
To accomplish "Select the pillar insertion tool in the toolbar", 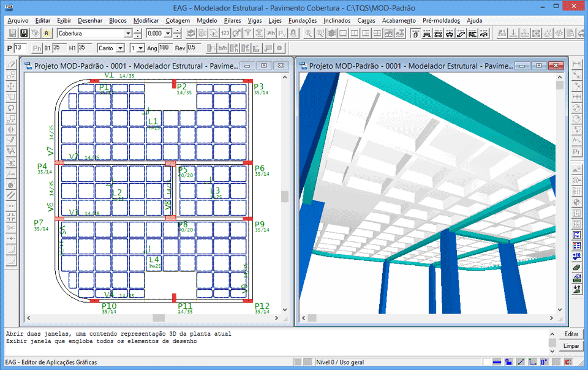I will tap(414, 32).
